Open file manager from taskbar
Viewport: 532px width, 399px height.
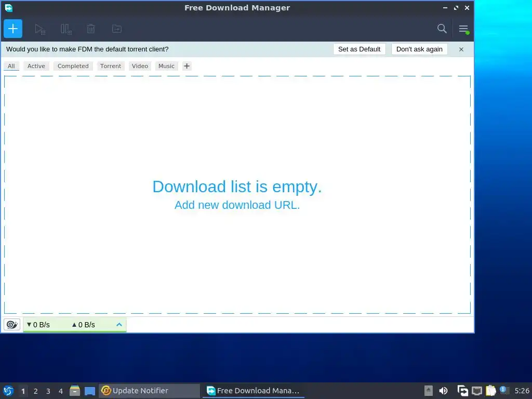tap(75, 391)
